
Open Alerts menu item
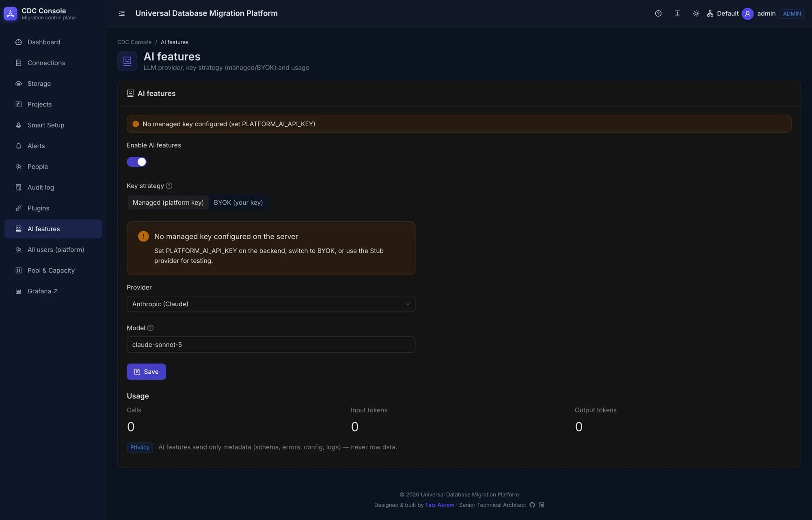coord(53,146)
